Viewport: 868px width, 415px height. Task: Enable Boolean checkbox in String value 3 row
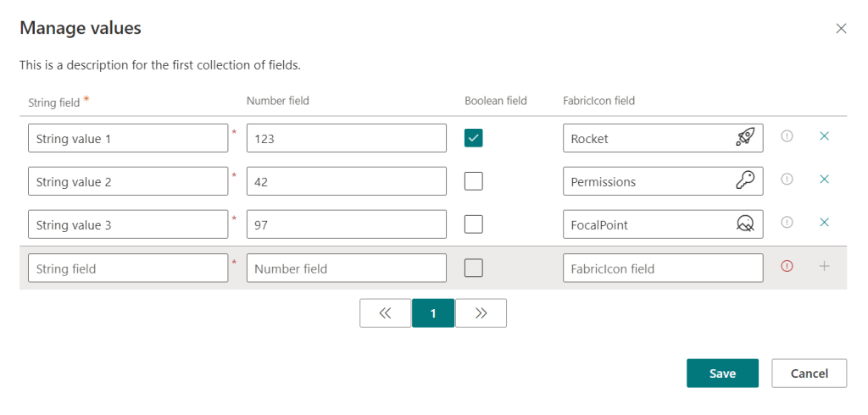[474, 224]
